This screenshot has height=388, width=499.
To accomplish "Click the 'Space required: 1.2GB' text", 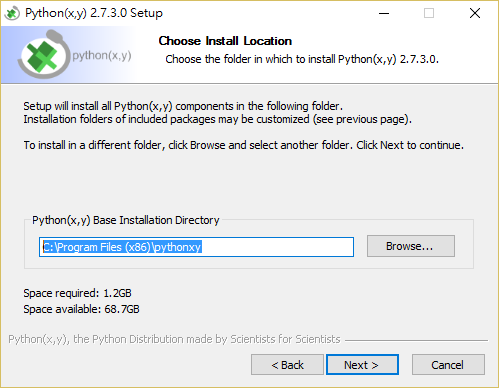I will tap(77, 293).
